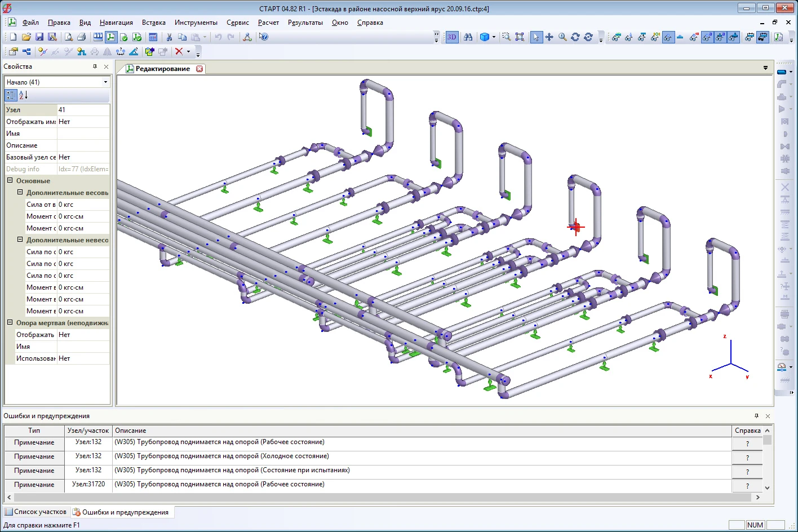Viewport: 798px width, 532px height.
Task: Open the blue cube view dropdown arrow
Action: [x=494, y=37]
